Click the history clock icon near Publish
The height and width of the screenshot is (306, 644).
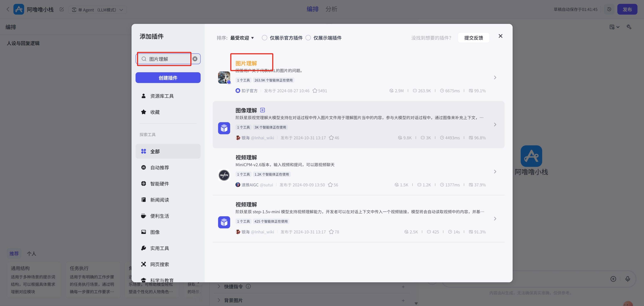(609, 9)
